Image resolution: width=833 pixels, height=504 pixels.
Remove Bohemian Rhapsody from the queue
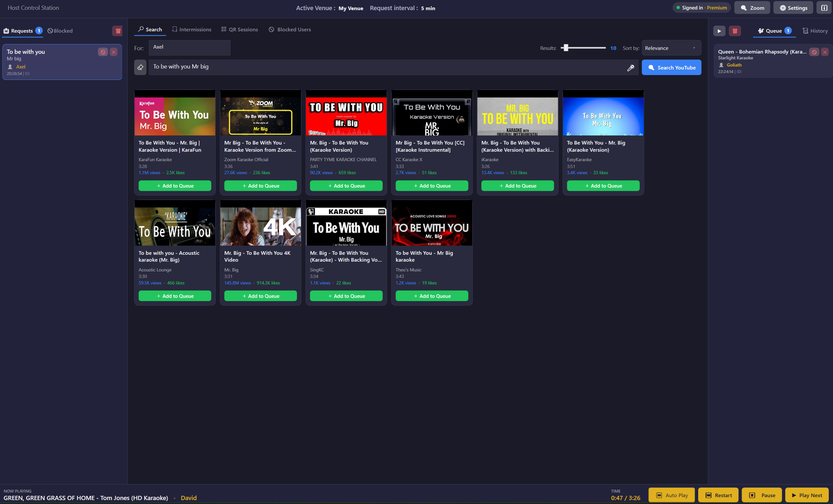pyautogui.click(x=825, y=52)
